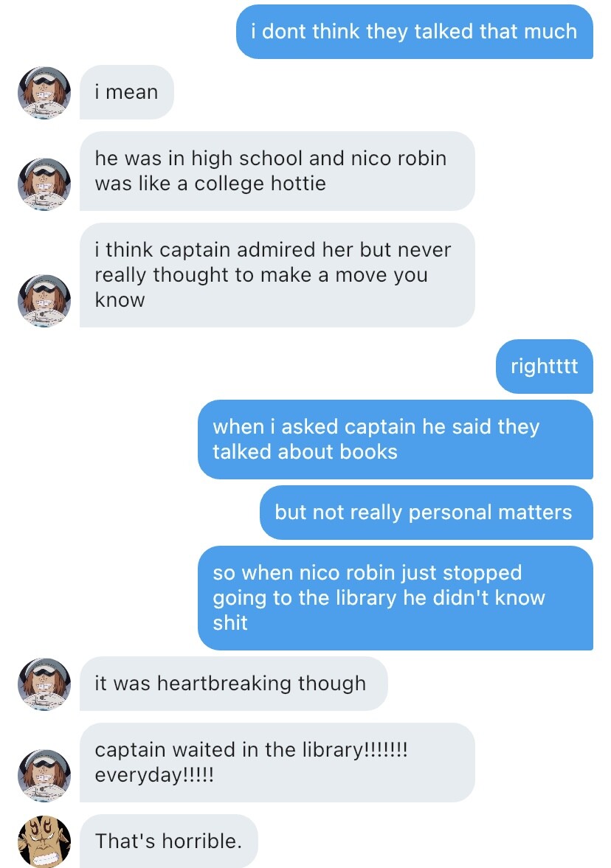Tap the blue "rightttt" message bubble
Viewport: 611px width, 868px height.
pos(544,367)
